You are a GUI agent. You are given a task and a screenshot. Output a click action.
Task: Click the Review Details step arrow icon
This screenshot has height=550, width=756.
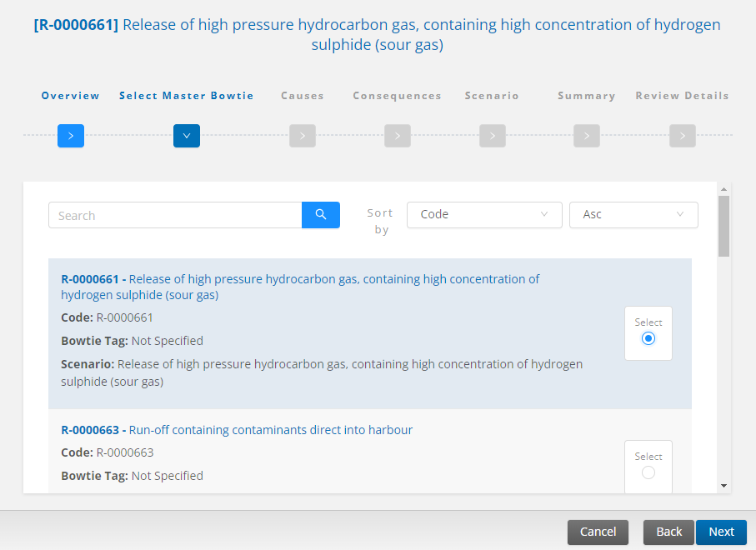pyautogui.click(x=683, y=136)
